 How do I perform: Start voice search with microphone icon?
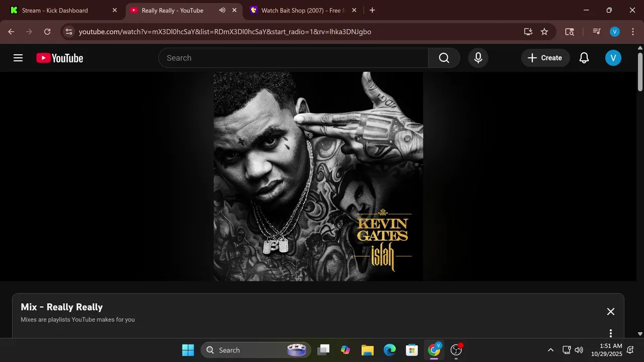[478, 58]
